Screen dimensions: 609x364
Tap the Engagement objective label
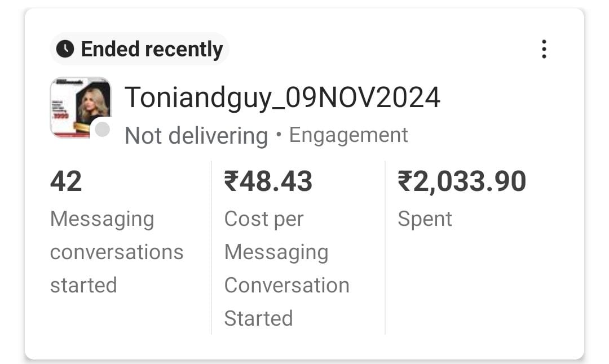point(348,135)
